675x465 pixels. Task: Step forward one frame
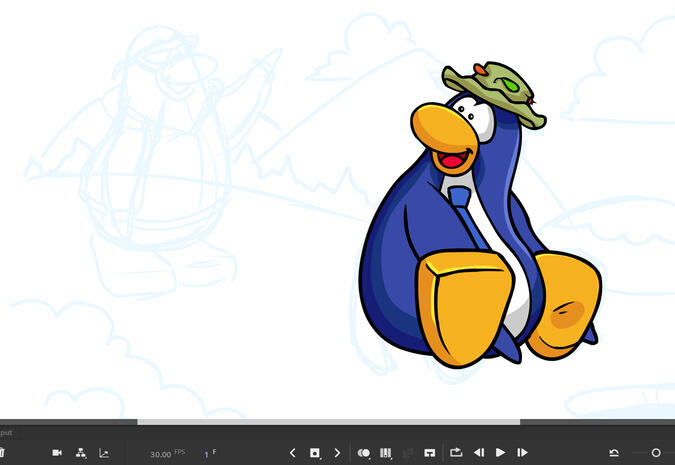522,453
